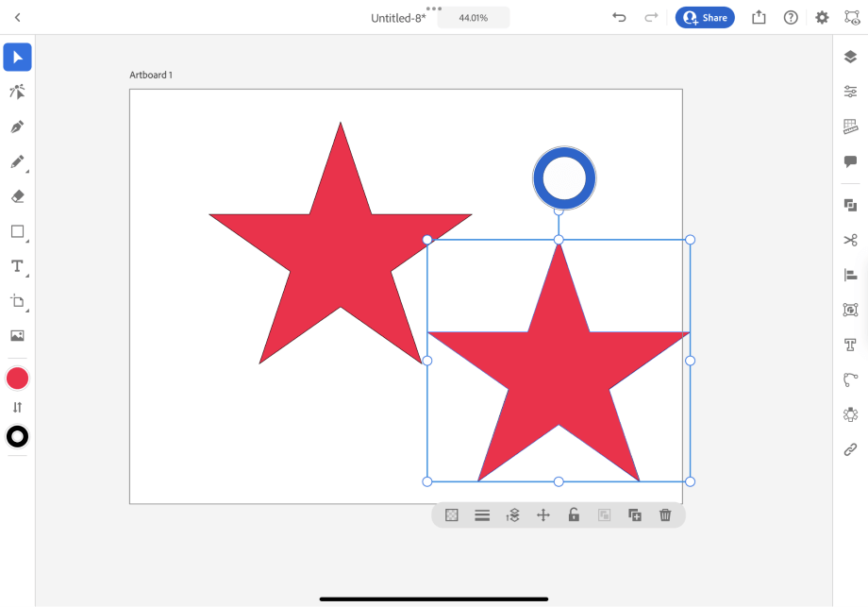Open the Layers panel

coord(850,57)
